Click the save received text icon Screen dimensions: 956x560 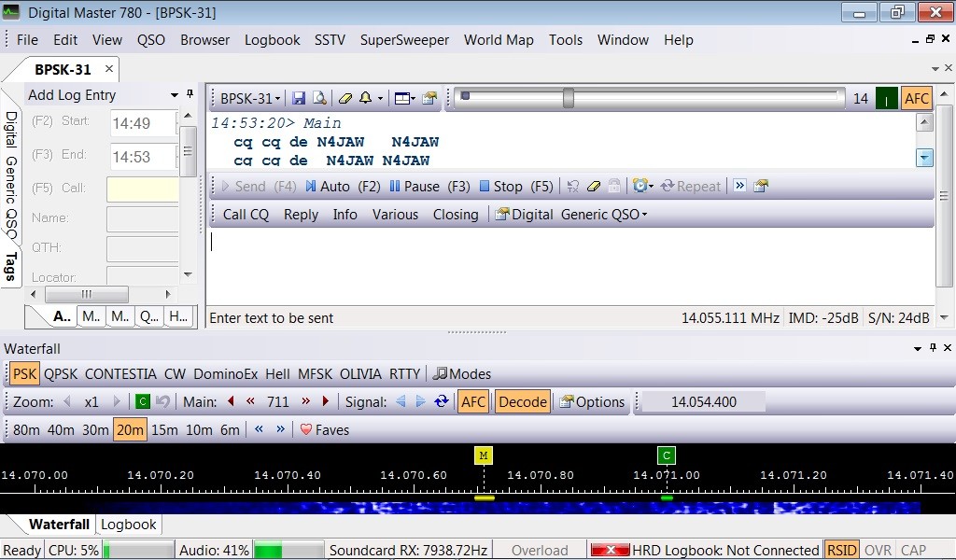pyautogui.click(x=299, y=98)
